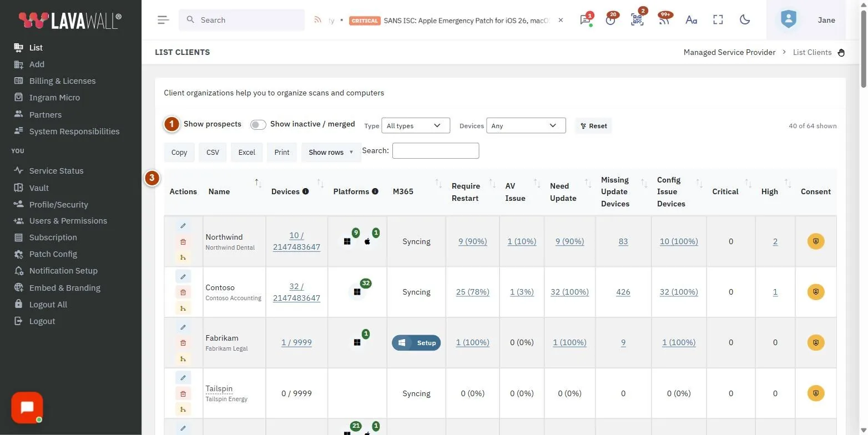Screen dimensions: 868x435
Task: Open the font size Aa control
Action: click(691, 20)
